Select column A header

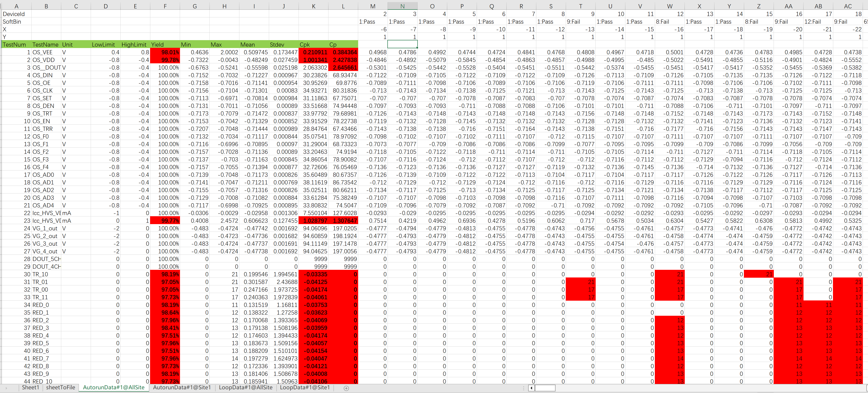tap(16, 6)
